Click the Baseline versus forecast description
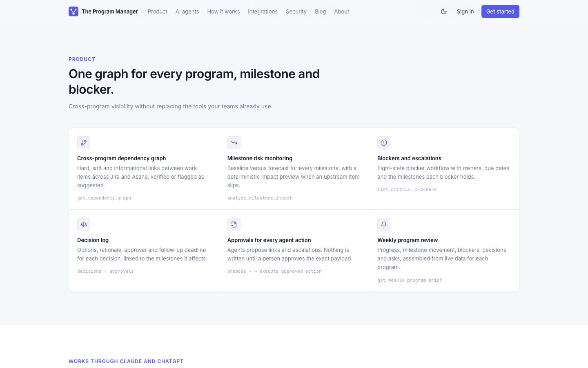The width and height of the screenshot is (588, 368). point(294,177)
